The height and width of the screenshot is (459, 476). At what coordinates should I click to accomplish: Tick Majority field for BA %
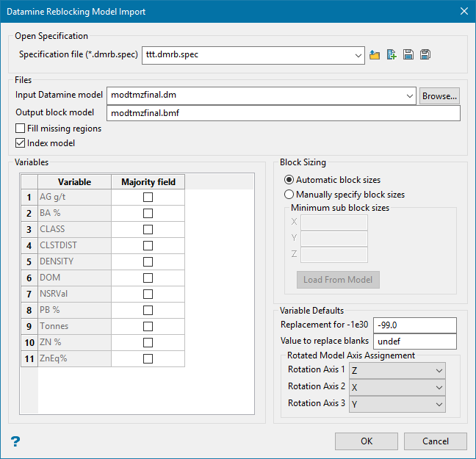pos(148,214)
